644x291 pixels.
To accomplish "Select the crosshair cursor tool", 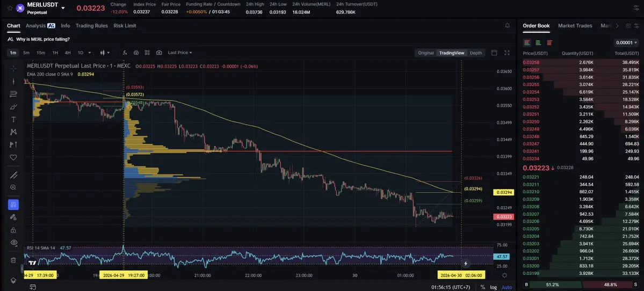I will [x=13, y=68].
